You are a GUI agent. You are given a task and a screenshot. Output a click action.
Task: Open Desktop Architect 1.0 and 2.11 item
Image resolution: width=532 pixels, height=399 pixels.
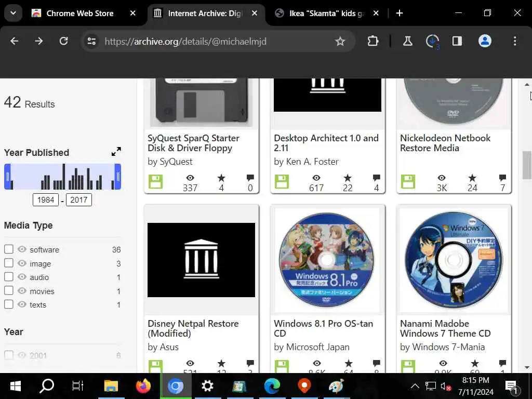click(326, 143)
